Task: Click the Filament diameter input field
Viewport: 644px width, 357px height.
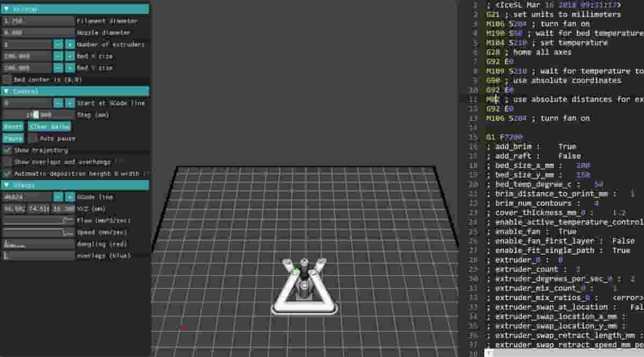Action: coord(38,21)
